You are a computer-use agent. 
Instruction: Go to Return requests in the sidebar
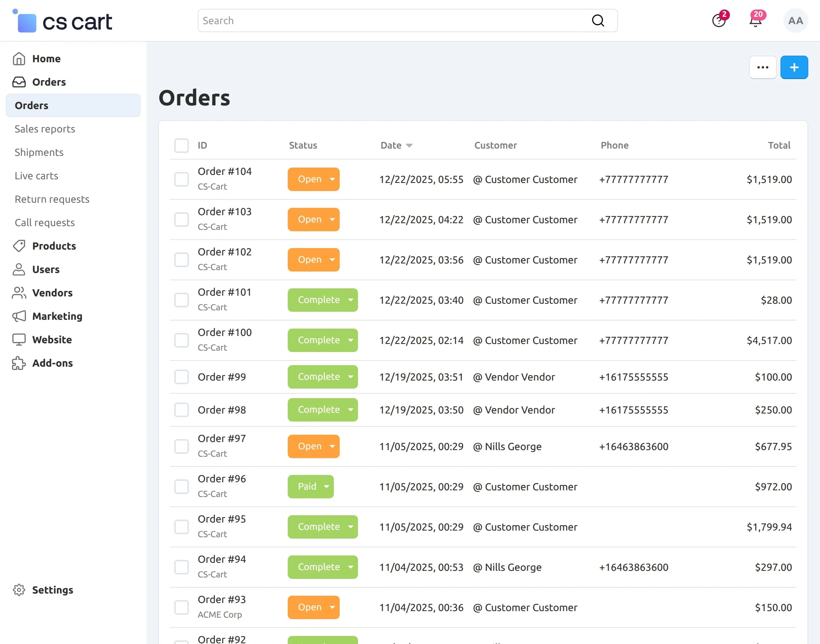[52, 199]
